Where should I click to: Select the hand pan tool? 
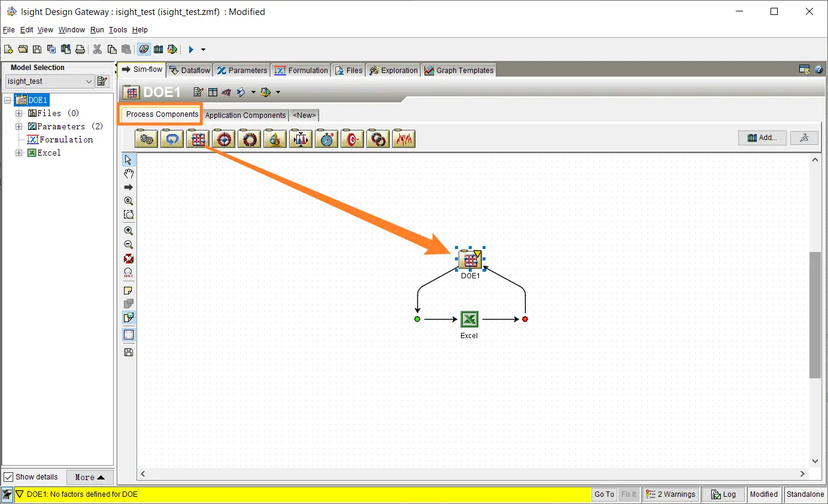pos(129,174)
